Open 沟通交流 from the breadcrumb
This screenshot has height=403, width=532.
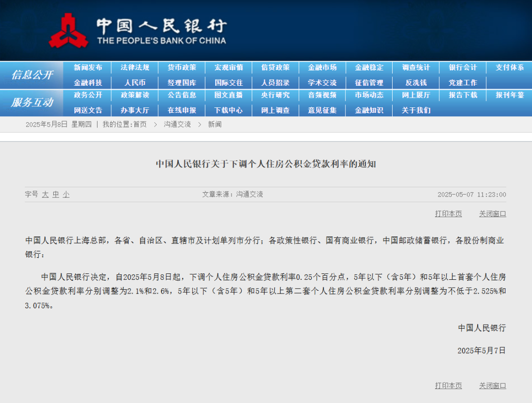pos(176,124)
